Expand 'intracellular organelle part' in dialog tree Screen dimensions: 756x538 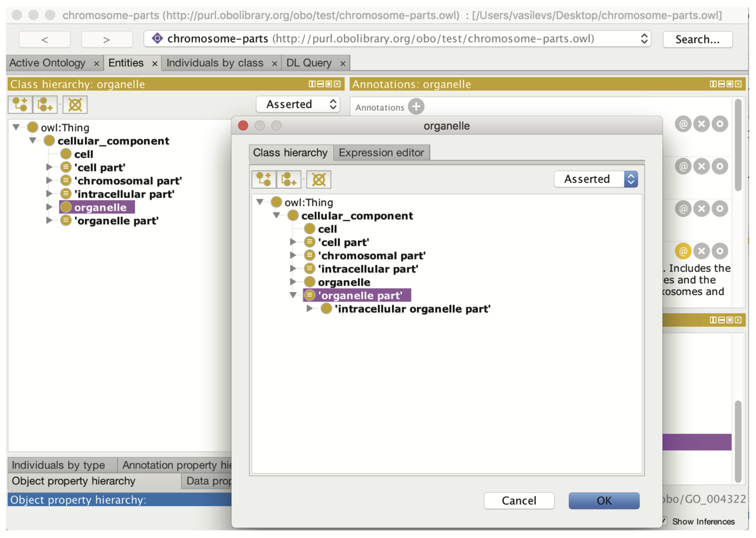(310, 308)
